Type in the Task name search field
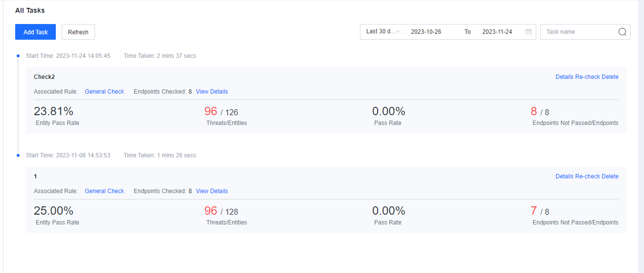The width and height of the screenshot is (644, 273). (579, 32)
